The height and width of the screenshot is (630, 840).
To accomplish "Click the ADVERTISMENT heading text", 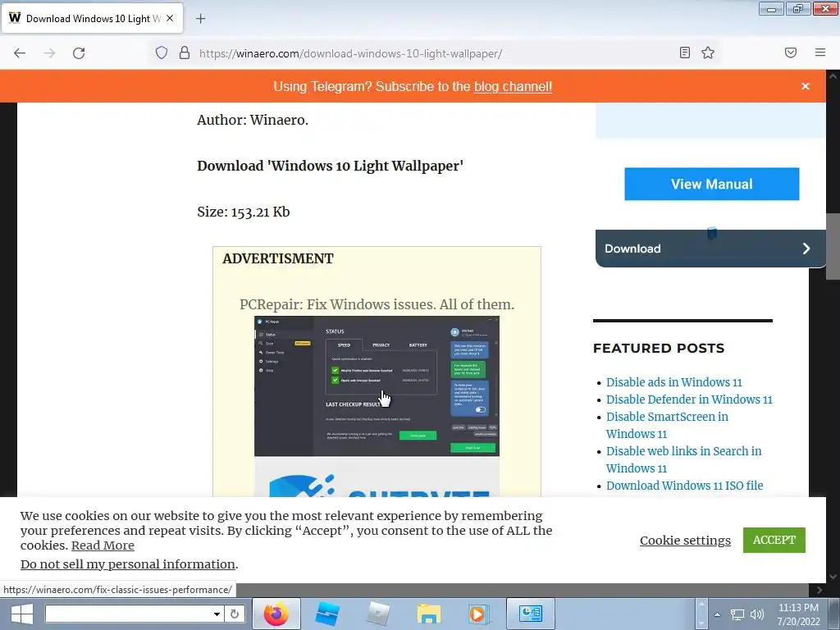I will pyautogui.click(x=278, y=258).
